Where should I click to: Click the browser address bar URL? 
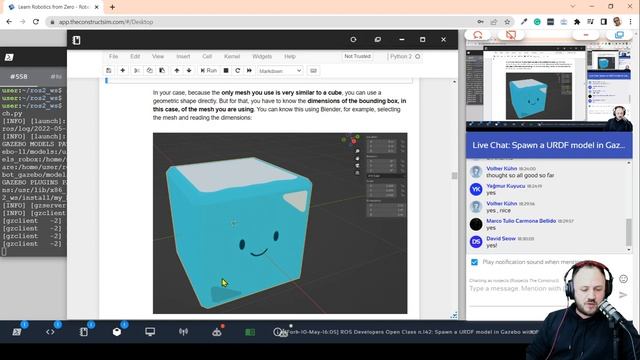pos(106,22)
